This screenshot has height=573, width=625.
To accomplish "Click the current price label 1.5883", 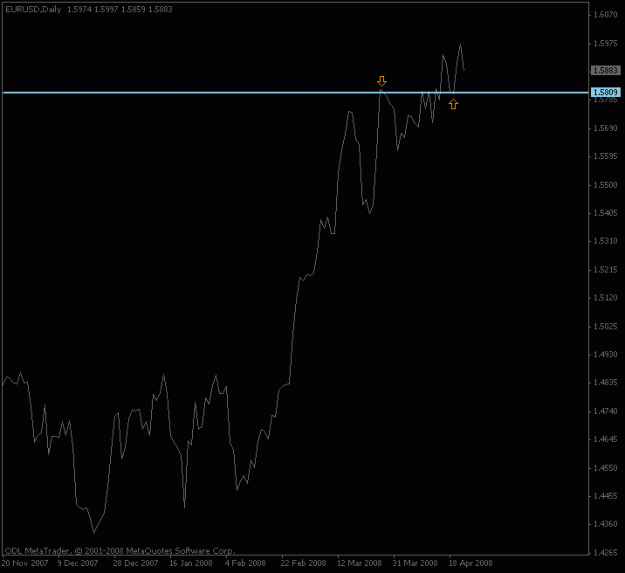I will pyautogui.click(x=605, y=71).
